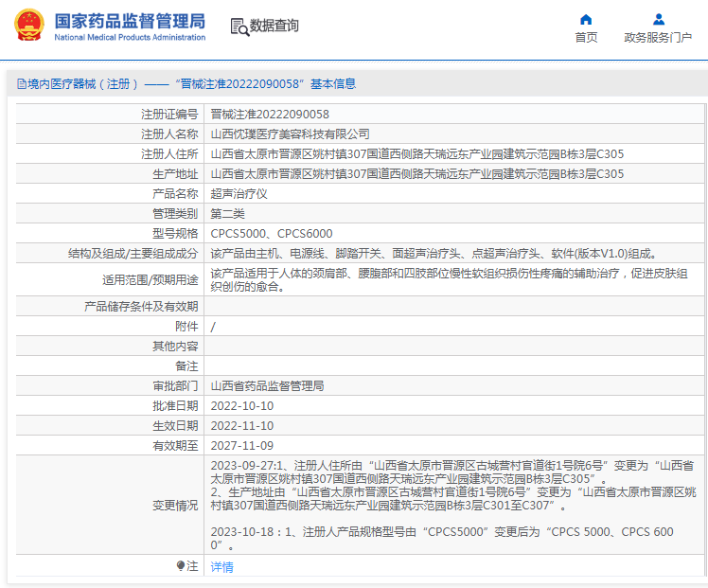Screen dimensions: 708x588
Task: Click the model value CPCS5000、CPCS6000
Action: [271, 234]
